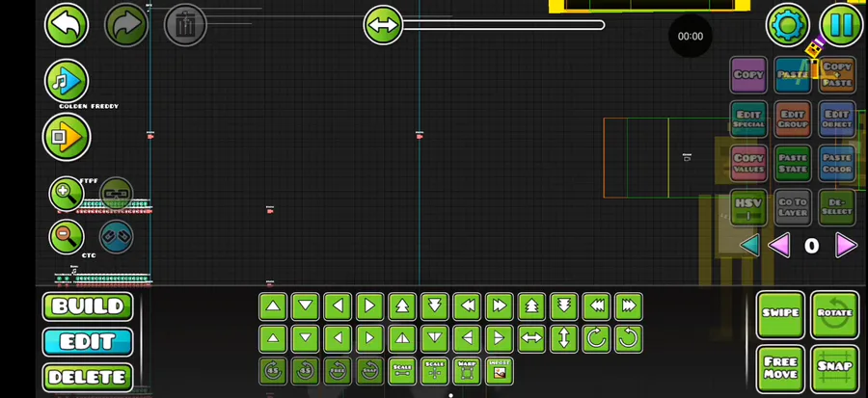
Task: Open the HSV color editor
Action: 748,207
